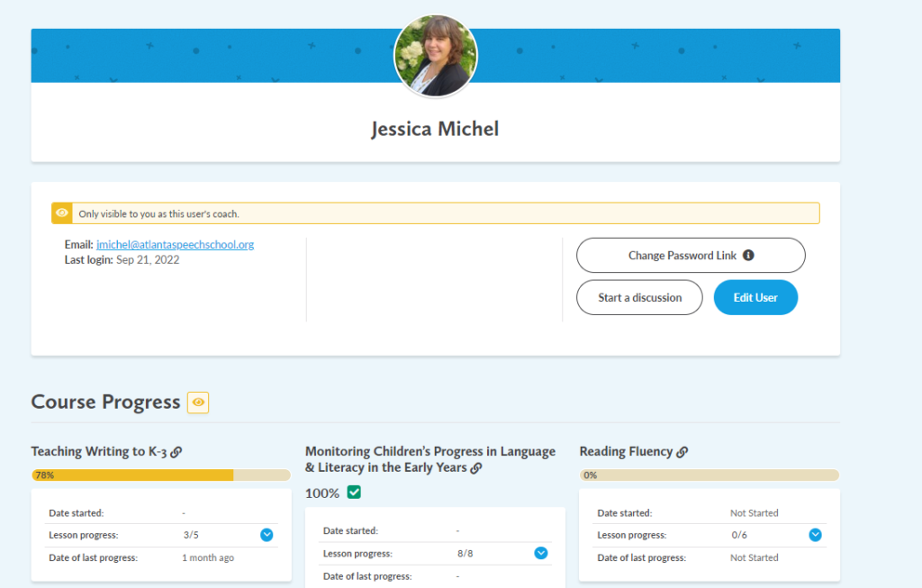Viewport: 922px width, 588px height.
Task: Click the eye icon beside Course Progress heading
Action: pyautogui.click(x=198, y=403)
